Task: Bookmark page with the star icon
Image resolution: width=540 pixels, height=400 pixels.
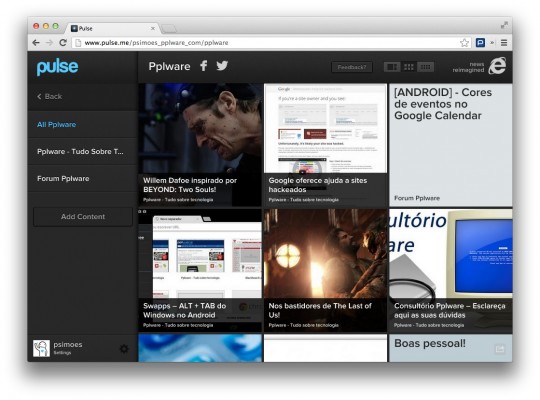Action: 464,43
